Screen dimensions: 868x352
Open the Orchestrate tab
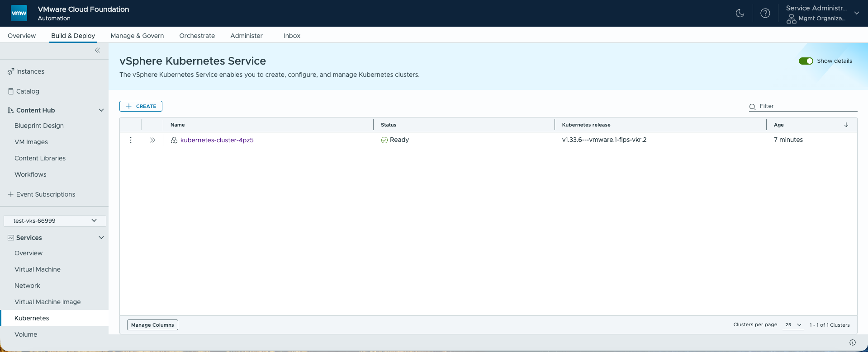(x=197, y=36)
